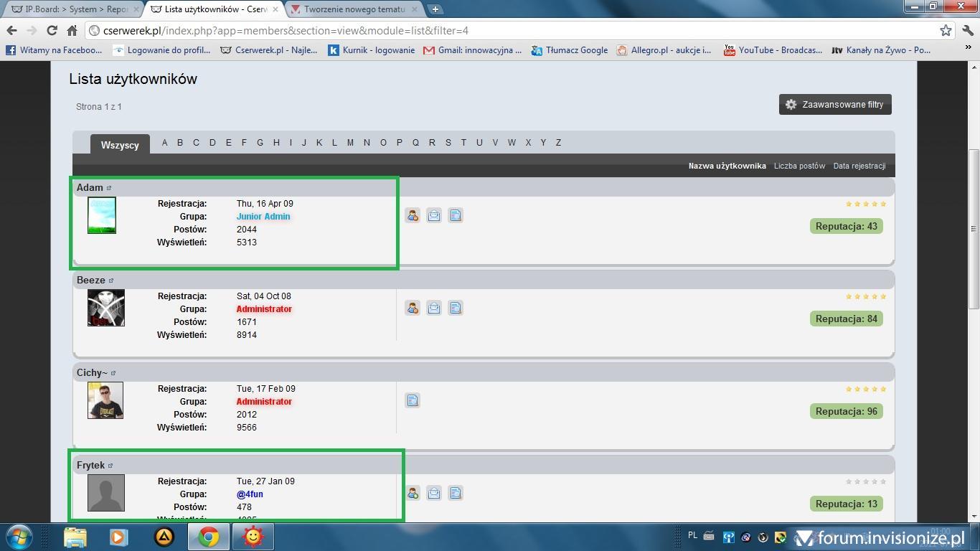Open Zaawansowane filtry advanced filters
980x551 pixels.
(x=835, y=105)
